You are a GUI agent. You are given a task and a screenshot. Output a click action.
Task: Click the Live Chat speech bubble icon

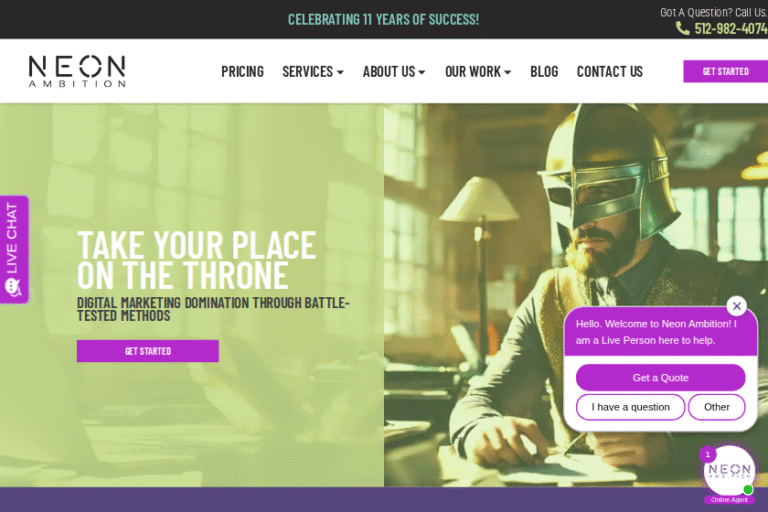click(12, 287)
